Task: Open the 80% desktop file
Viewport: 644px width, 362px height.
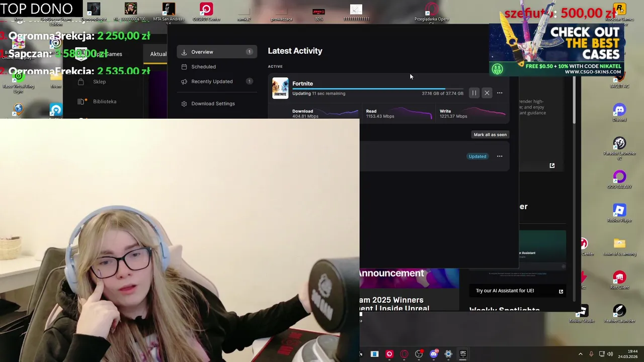Action: (x=318, y=14)
